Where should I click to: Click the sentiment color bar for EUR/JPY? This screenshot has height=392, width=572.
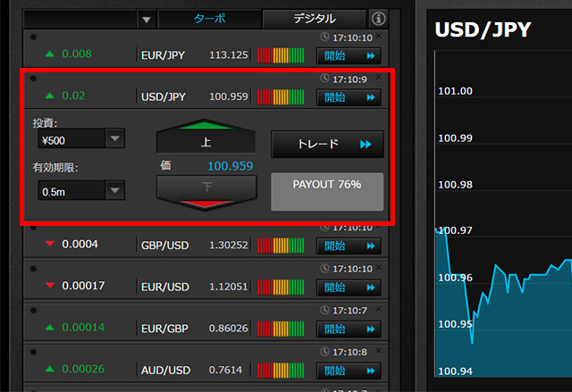[x=281, y=55]
